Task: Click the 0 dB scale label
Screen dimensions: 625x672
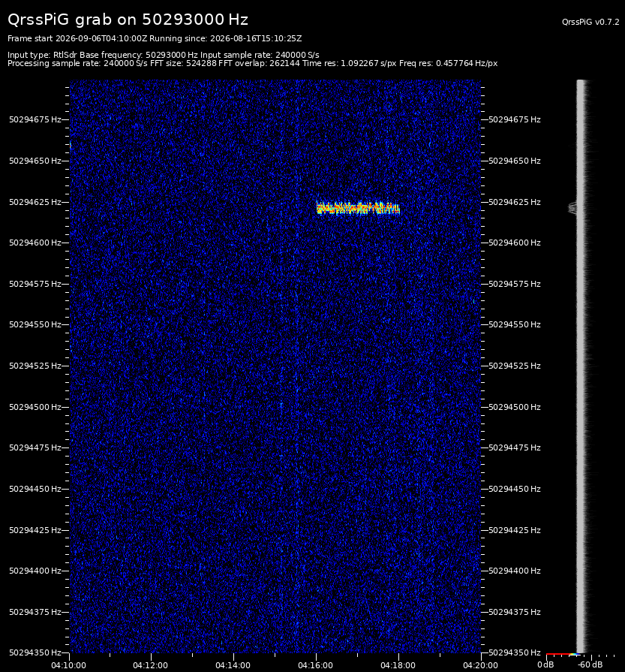Action: [x=545, y=664]
